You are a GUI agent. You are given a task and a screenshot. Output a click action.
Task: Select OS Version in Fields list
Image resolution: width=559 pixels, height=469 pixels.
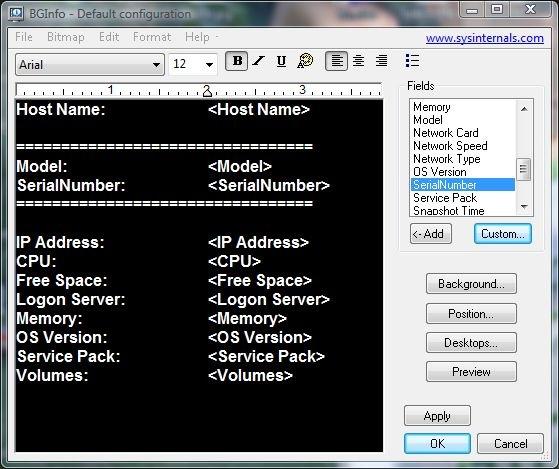tap(463, 172)
